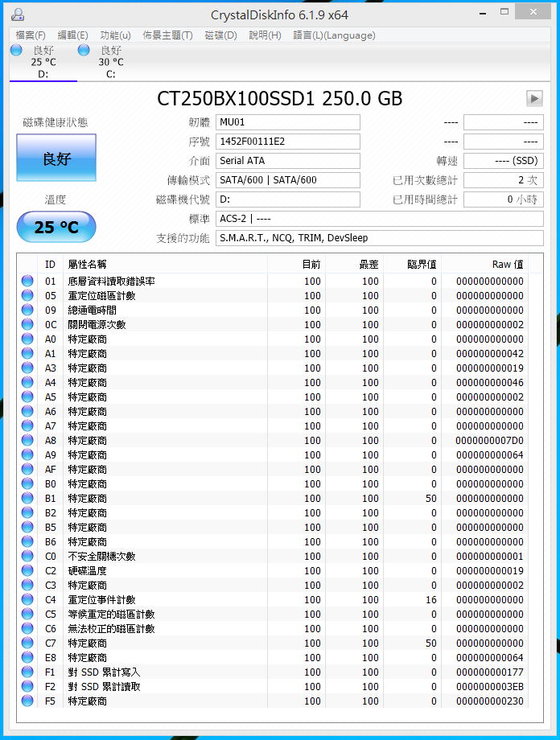Click status icon for attribute C2

tap(27, 570)
